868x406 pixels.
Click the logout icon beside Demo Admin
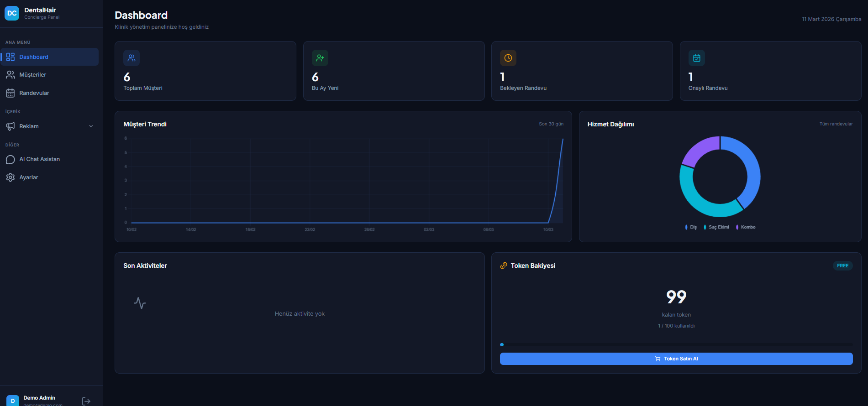point(86,401)
